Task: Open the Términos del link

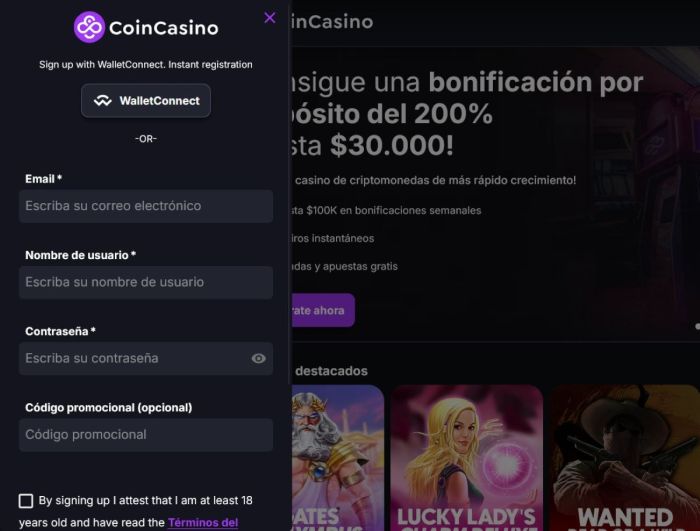Action: (x=203, y=523)
